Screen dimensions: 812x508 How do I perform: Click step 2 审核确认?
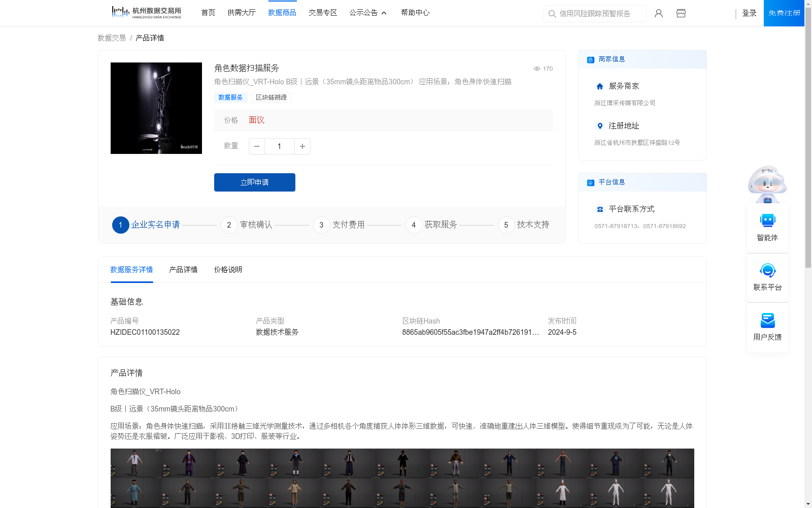coord(247,225)
